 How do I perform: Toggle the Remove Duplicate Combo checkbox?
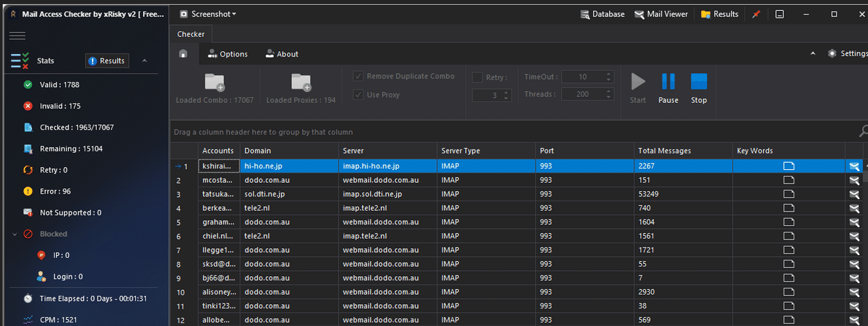point(358,76)
